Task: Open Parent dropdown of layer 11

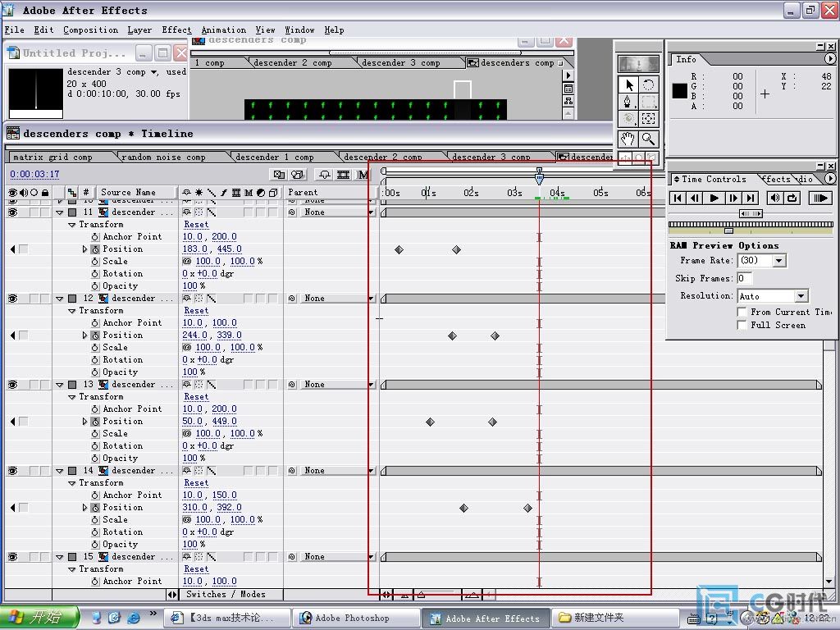Action: [x=336, y=212]
